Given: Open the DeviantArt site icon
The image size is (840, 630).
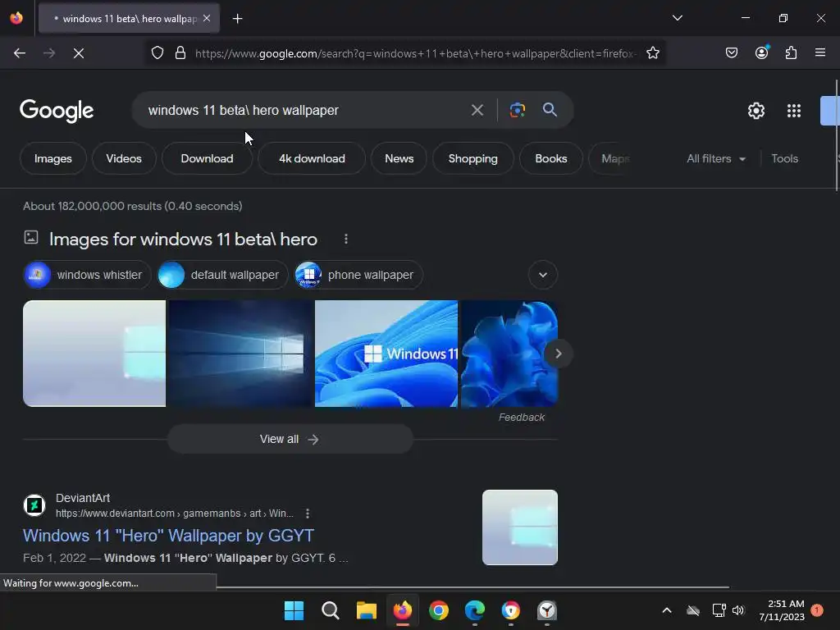Looking at the screenshot, I should 34,505.
